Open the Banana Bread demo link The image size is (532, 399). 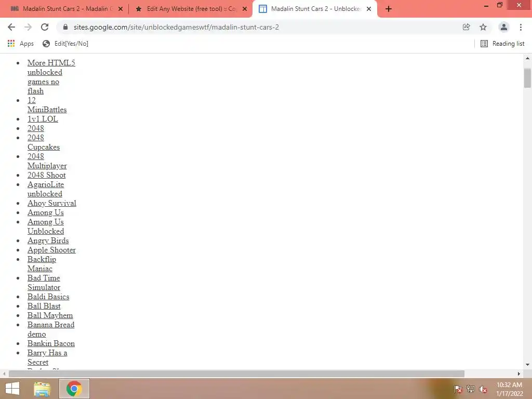(x=51, y=329)
